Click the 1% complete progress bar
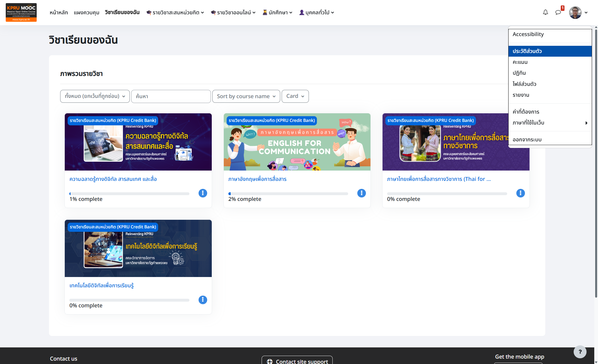Viewport: 598px width, 364px height. pyautogui.click(x=129, y=194)
